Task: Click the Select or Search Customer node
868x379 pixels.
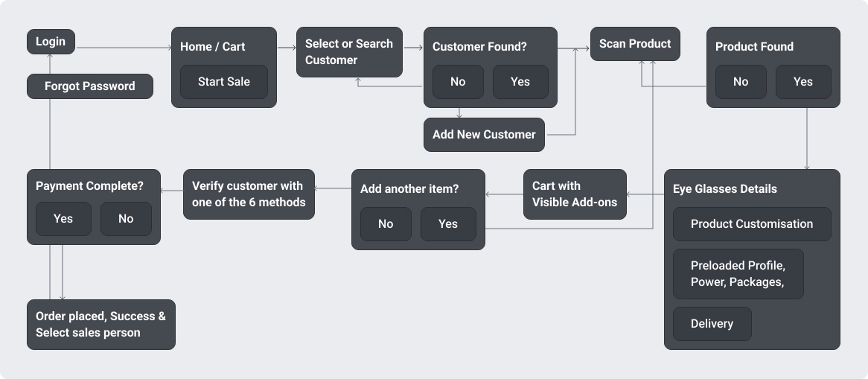Action: click(x=349, y=52)
